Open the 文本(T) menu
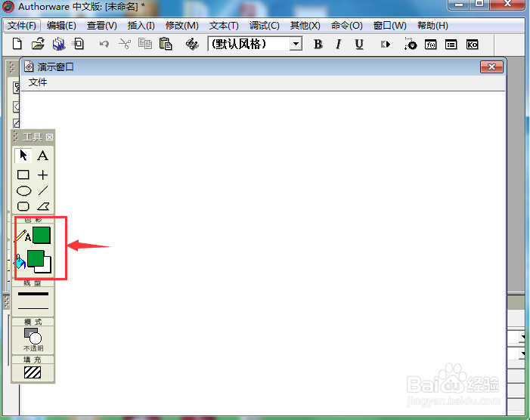Image resolution: width=530 pixels, height=420 pixels. (224, 26)
